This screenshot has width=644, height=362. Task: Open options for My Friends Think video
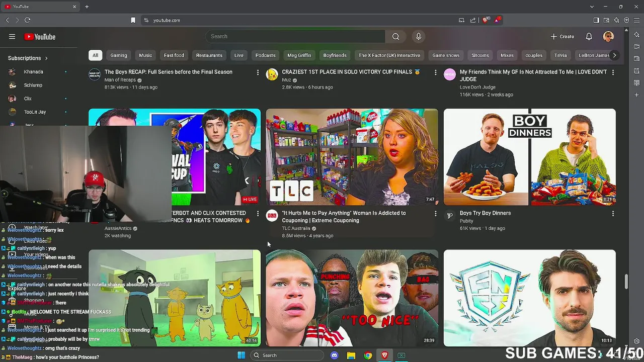pos(613,72)
